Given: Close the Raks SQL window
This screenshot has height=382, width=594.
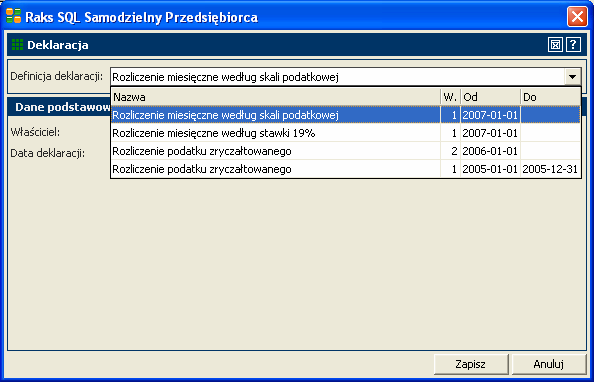Looking at the screenshot, I should pos(577,17).
